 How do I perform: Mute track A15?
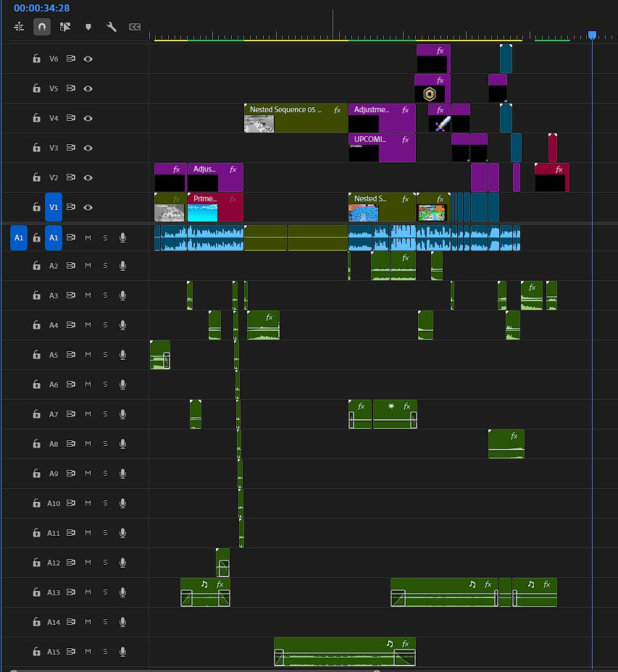pyautogui.click(x=88, y=652)
